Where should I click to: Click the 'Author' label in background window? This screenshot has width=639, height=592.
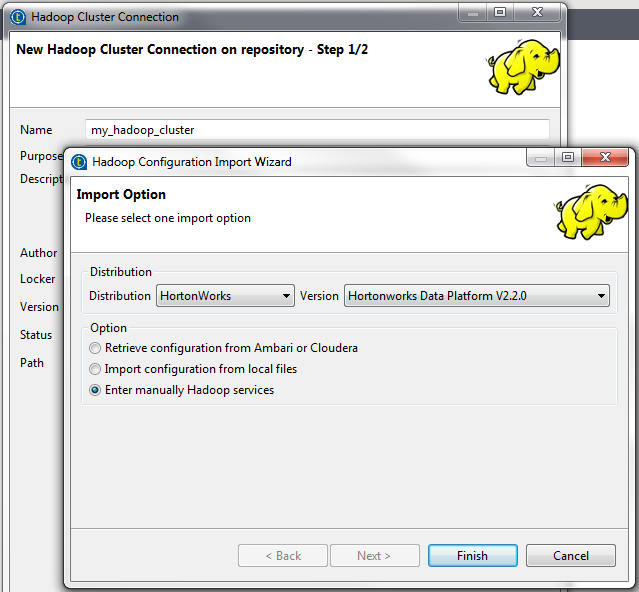click(x=39, y=253)
